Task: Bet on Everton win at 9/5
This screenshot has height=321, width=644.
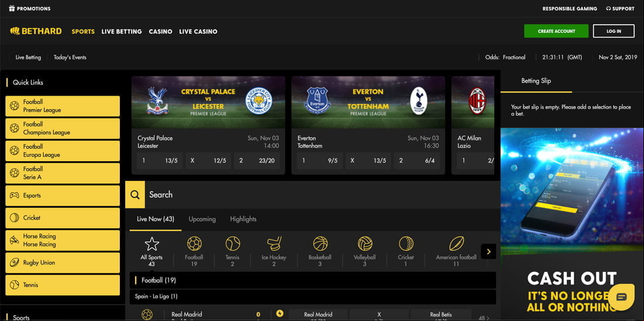Action: pos(320,161)
